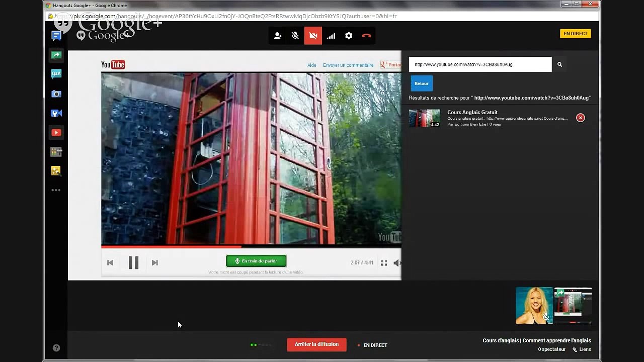Select the Cours Anglais Gratuit video thumbnail

425,118
